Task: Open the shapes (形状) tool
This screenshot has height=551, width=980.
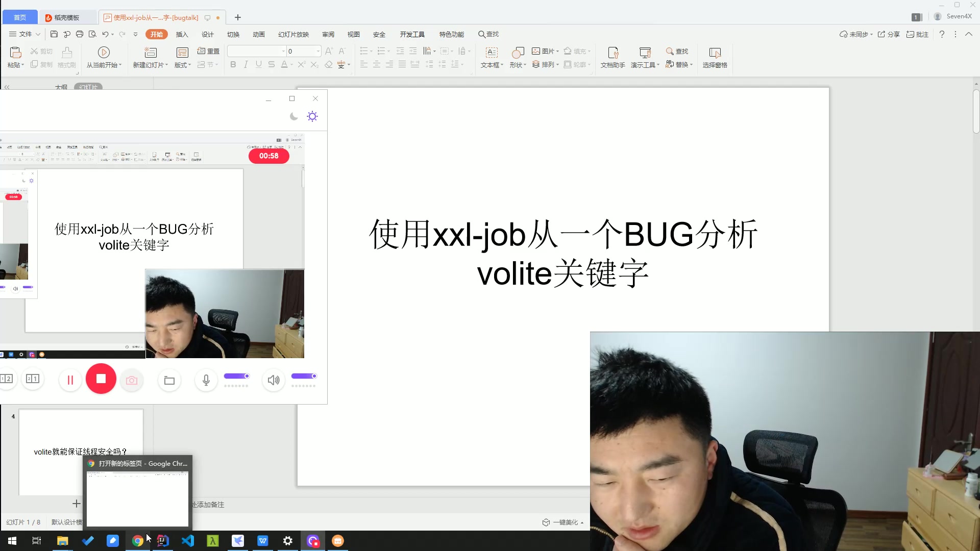Action: click(518, 53)
